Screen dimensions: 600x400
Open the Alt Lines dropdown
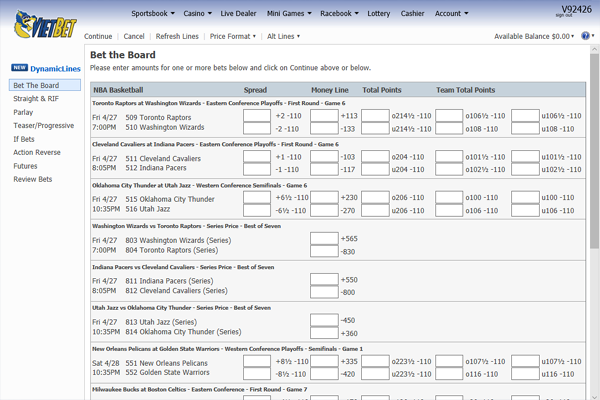click(x=283, y=36)
